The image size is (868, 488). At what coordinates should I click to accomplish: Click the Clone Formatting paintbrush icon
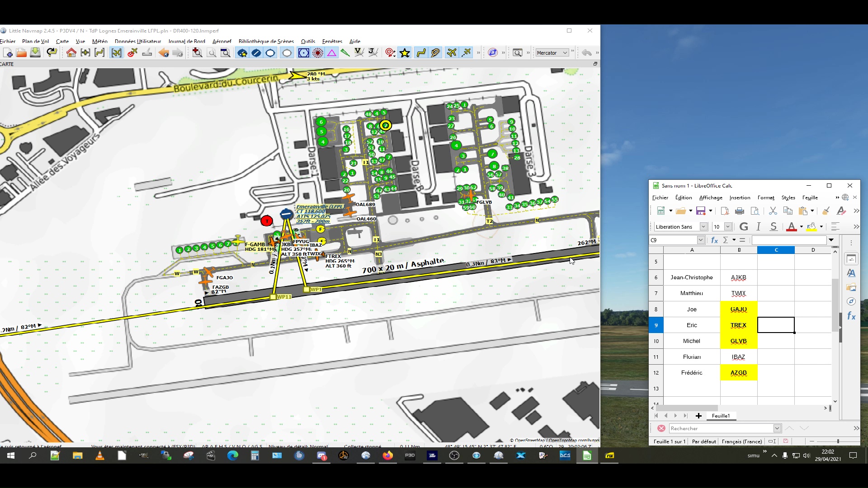click(826, 211)
